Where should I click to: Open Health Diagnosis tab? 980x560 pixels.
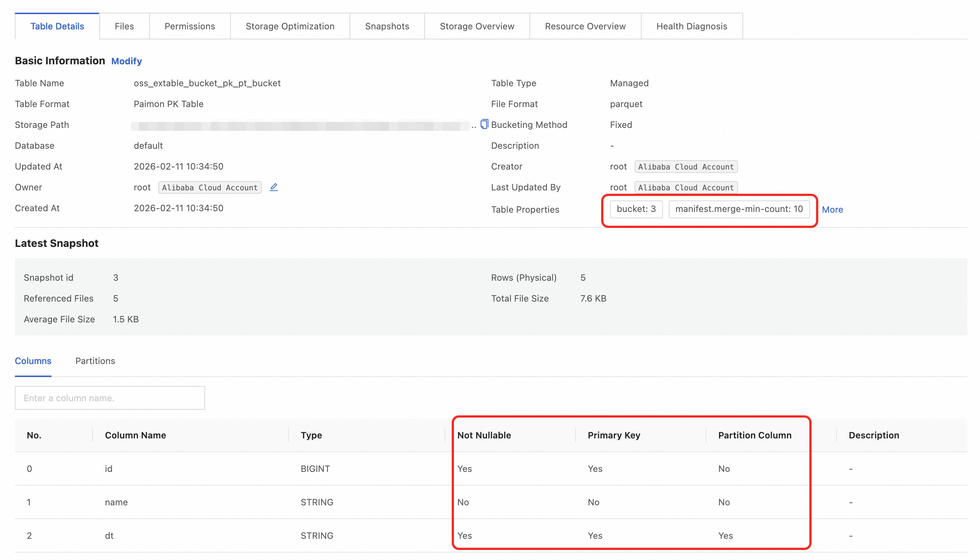point(691,26)
